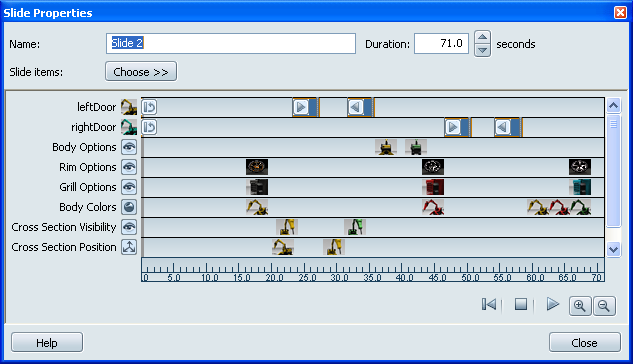633x364 pixels.
Task: Click the timeline play button
Action: (553, 304)
